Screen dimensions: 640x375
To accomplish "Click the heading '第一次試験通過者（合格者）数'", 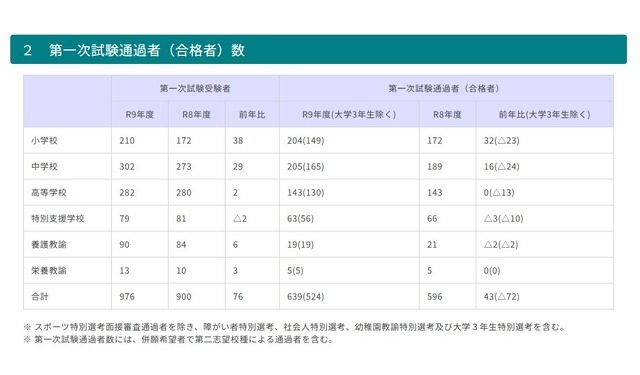I will click(147, 50).
